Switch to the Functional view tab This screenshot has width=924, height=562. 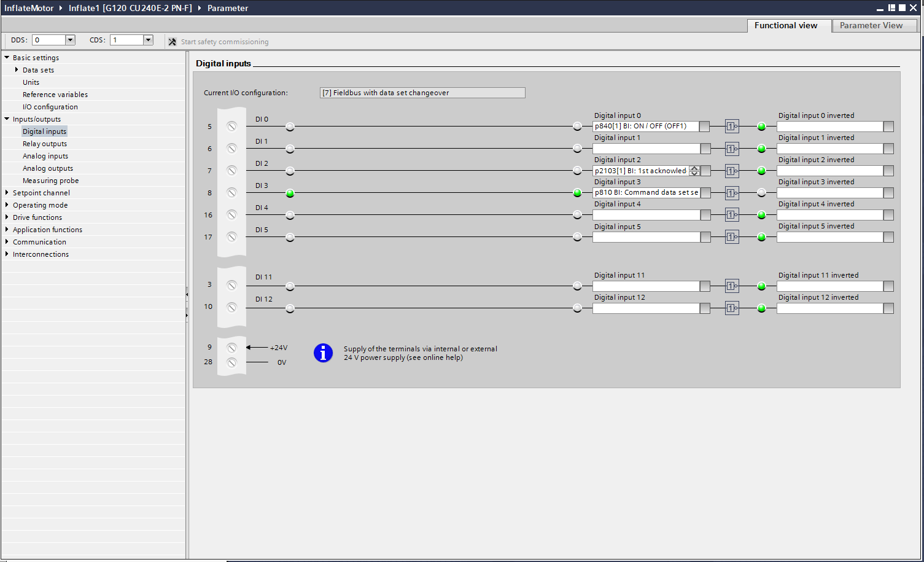(x=789, y=25)
